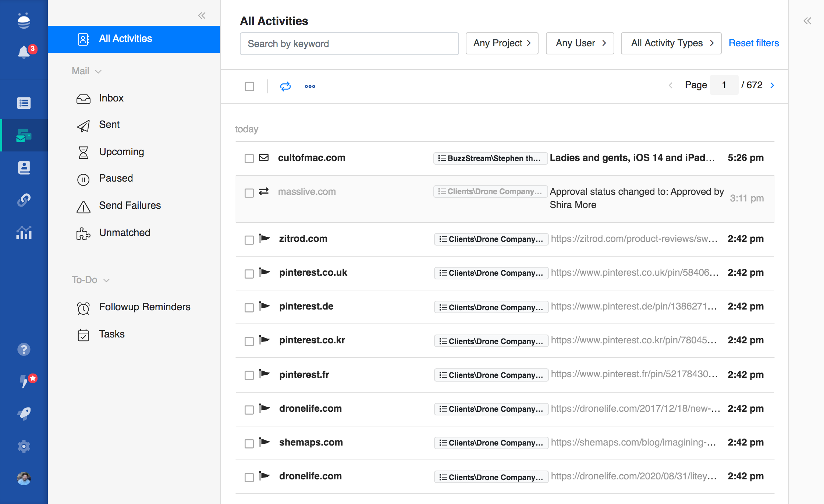Go to the next page arrow
Image resolution: width=824 pixels, height=504 pixels.
(x=772, y=85)
